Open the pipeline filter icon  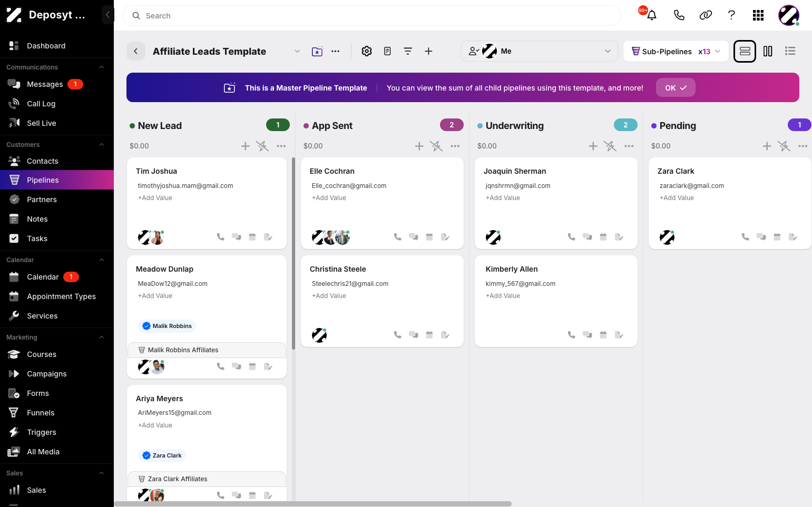click(x=408, y=51)
